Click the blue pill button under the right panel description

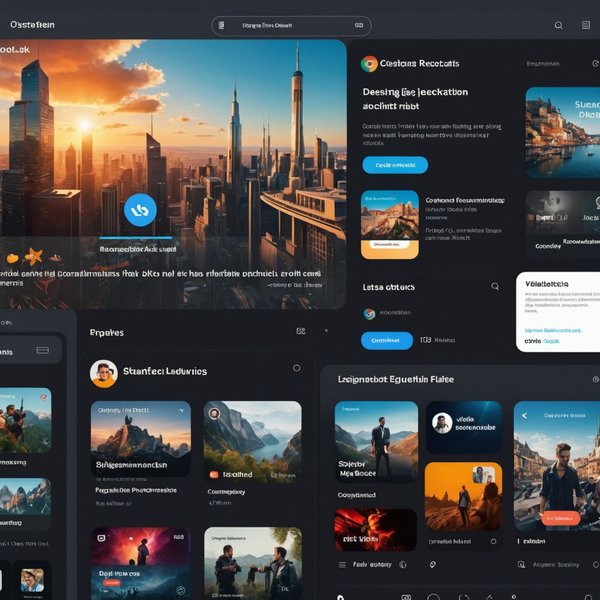(x=395, y=165)
